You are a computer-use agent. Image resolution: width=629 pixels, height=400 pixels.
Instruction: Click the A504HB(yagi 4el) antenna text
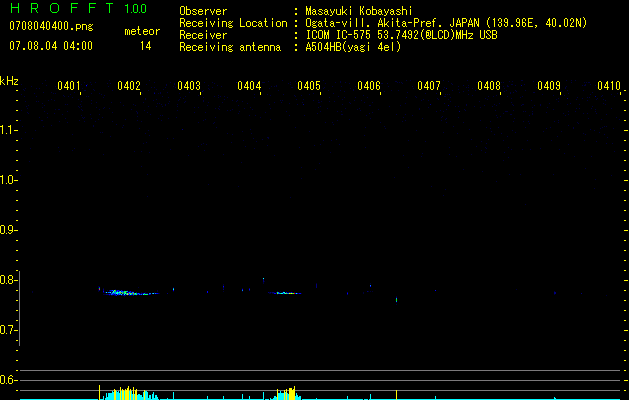(x=353, y=47)
